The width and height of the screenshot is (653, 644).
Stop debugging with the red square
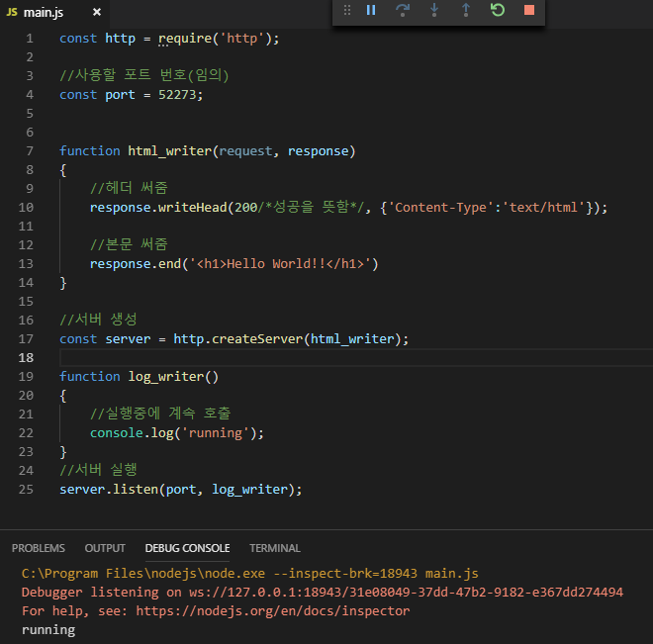click(x=529, y=10)
